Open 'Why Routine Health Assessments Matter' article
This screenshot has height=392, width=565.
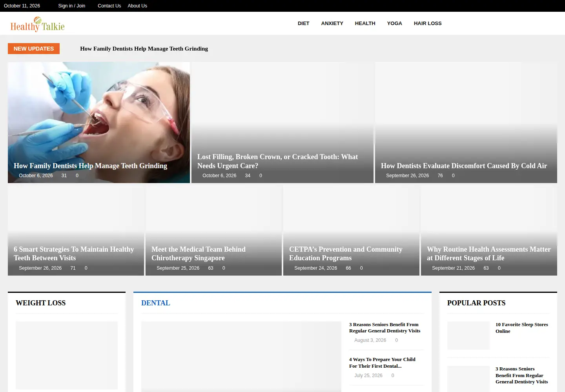point(489,254)
